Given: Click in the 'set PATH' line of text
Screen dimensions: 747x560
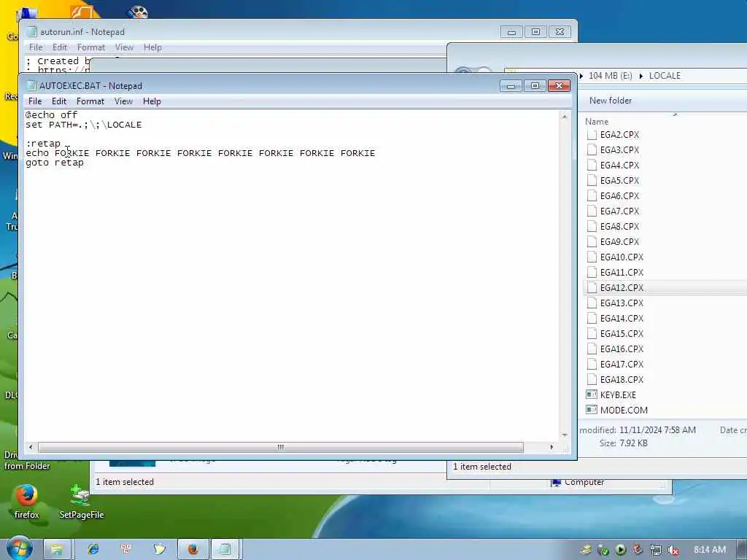Looking at the screenshot, I should 83,125.
